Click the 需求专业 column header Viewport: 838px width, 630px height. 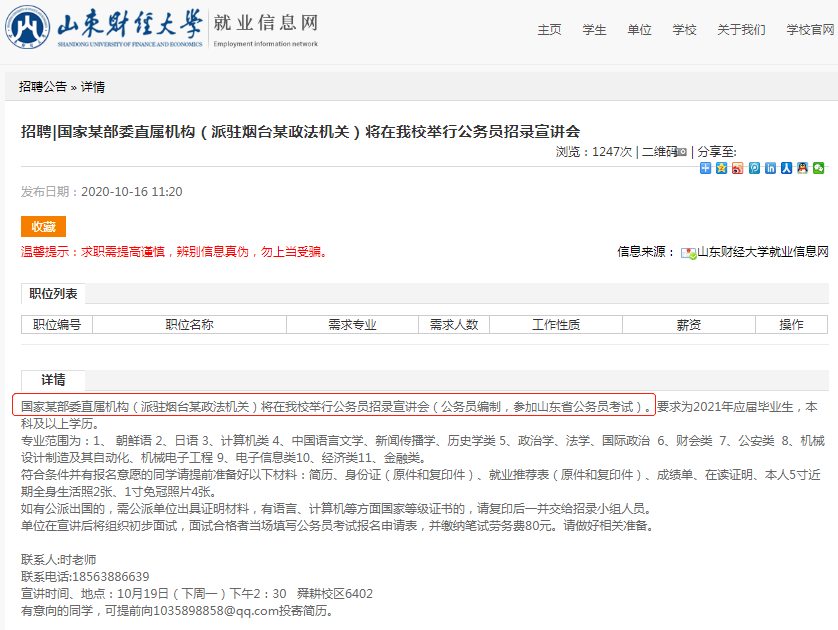(x=352, y=325)
